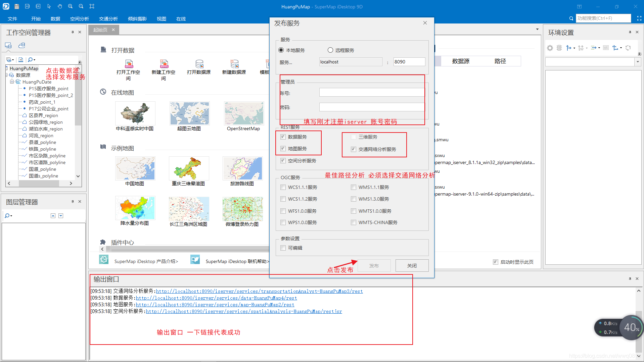Click the gear settings icon in environment panel
The height and width of the screenshot is (362, 644).
550,48
